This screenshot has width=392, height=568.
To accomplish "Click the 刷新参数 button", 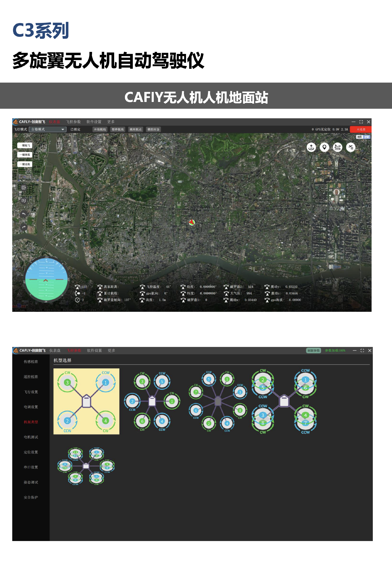I will (x=313, y=350).
